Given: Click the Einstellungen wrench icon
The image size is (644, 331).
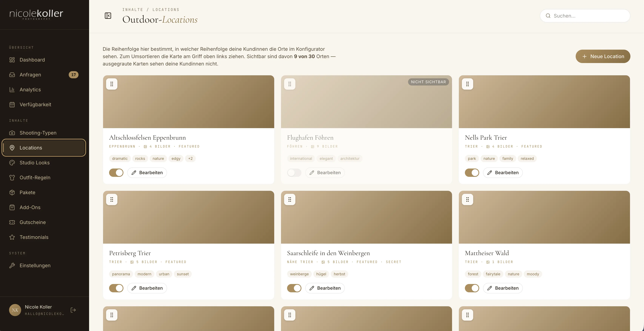Looking at the screenshot, I should pyautogui.click(x=12, y=266).
